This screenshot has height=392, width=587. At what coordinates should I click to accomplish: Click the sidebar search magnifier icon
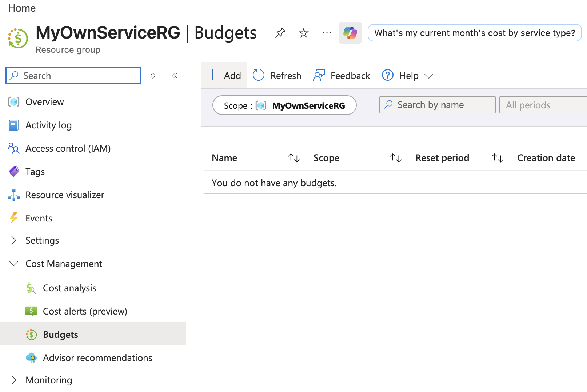tap(14, 75)
